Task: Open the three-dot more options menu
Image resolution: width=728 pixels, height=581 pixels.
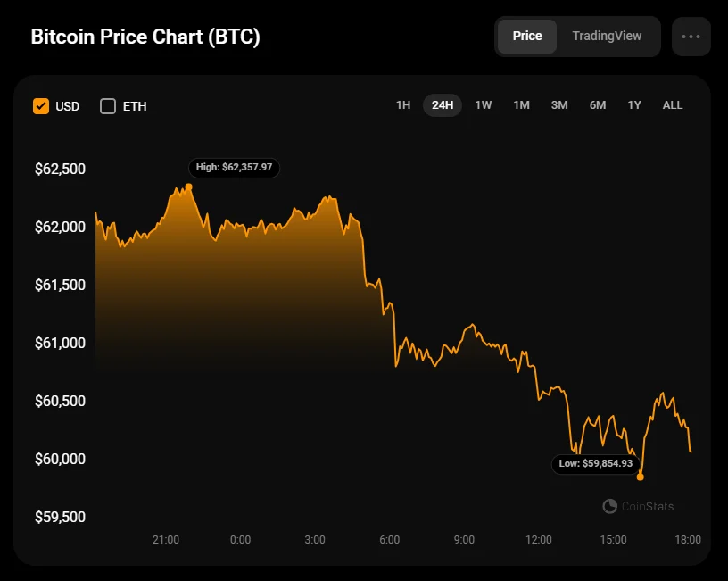Action: pos(691,37)
